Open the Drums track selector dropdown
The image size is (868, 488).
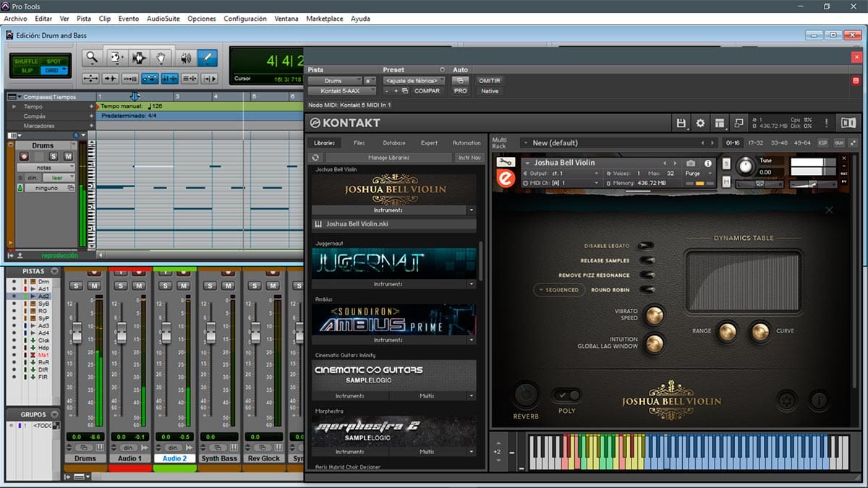coord(334,81)
